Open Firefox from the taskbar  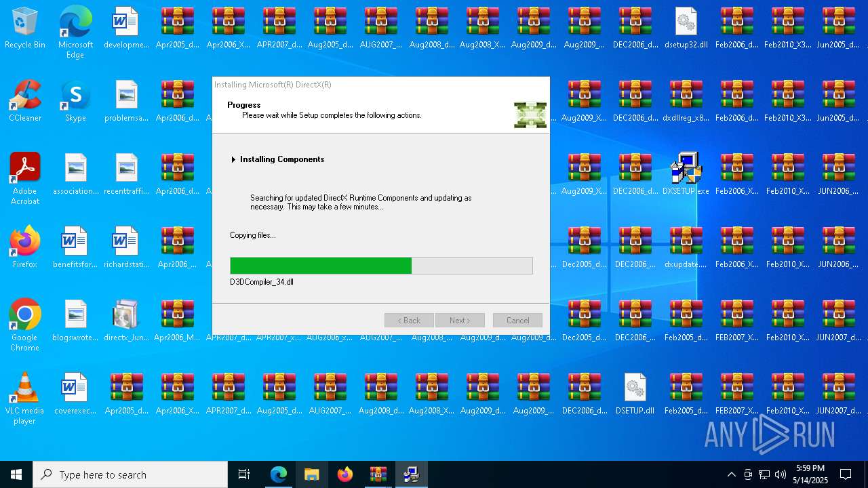pyautogui.click(x=345, y=474)
